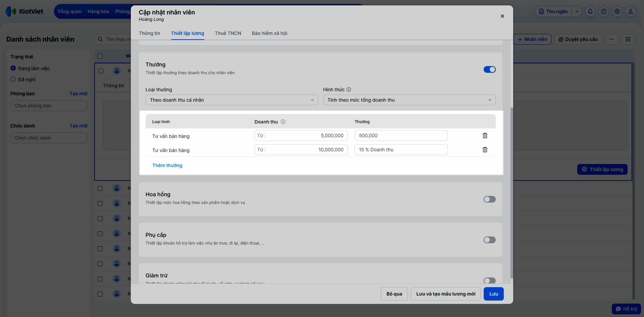This screenshot has width=644, height=317.
Task: Delete the 5,000,000 revenue bonus row
Action: click(485, 136)
